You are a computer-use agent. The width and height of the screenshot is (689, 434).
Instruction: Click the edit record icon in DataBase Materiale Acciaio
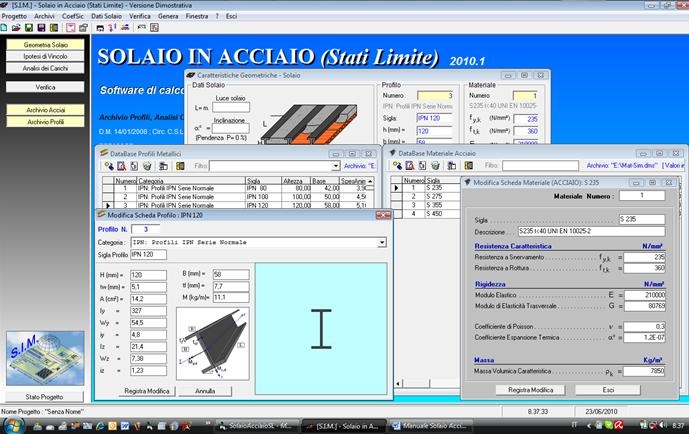coord(410,166)
